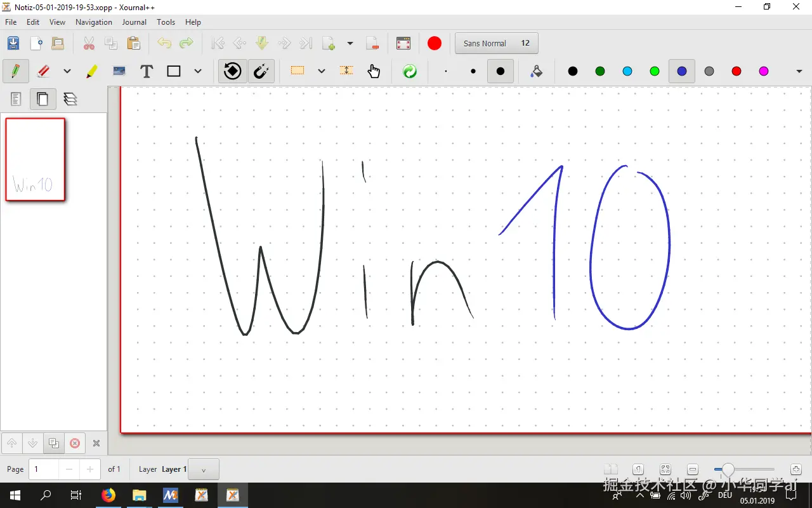Undo the last action
The image size is (812, 508).
click(x=164, y=43)
